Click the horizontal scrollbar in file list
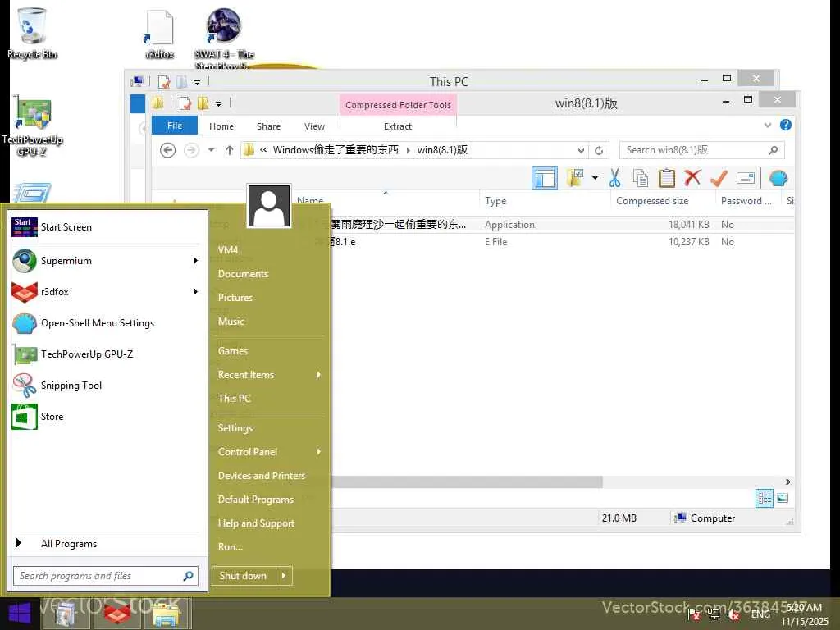Viewport: 840px width, 630px height. point(466,482)
